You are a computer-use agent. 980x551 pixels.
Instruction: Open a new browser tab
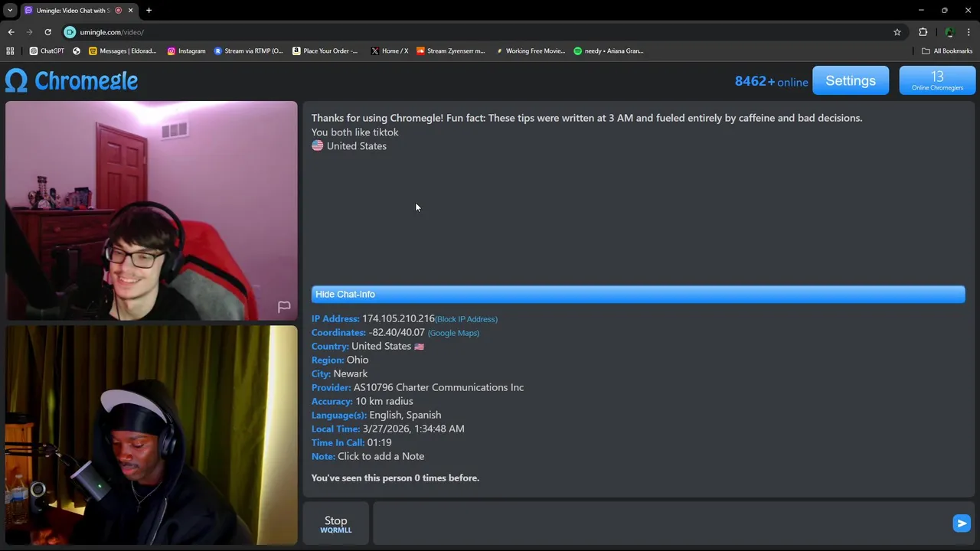149,10
